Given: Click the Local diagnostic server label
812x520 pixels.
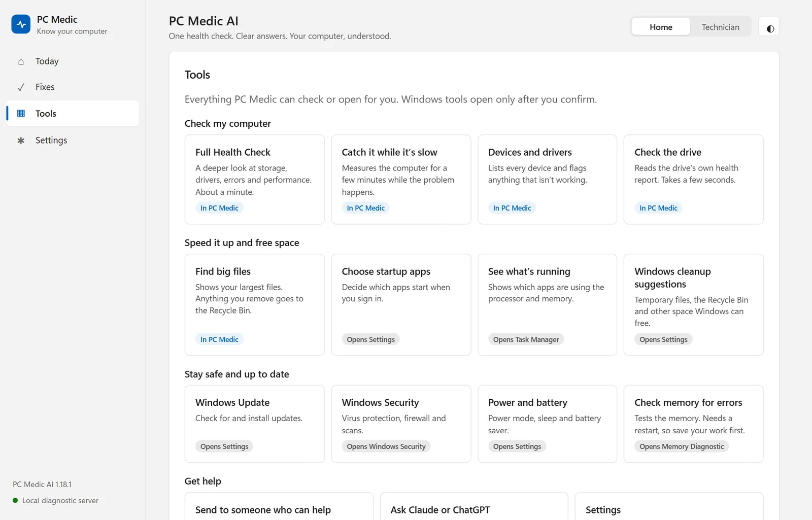Looking at the screenshot, I should coord(60,500).
